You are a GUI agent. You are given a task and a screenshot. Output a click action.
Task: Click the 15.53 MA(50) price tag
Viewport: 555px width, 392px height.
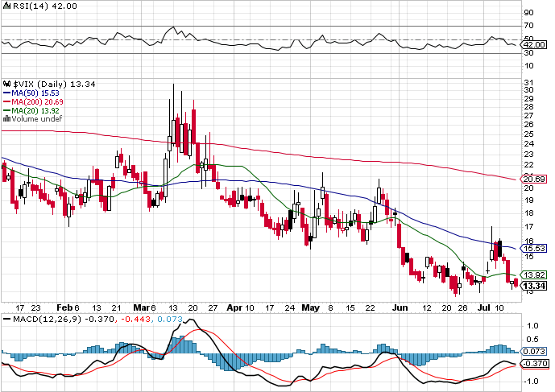(534, 250)
